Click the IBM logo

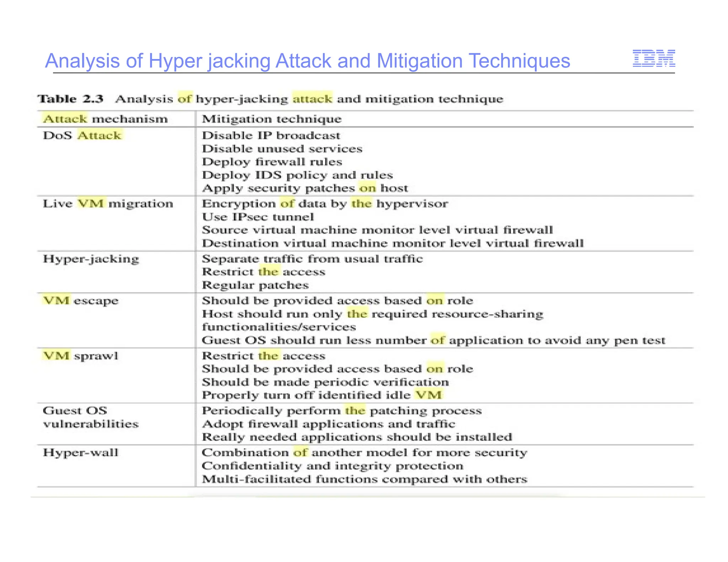coord(653,59)
